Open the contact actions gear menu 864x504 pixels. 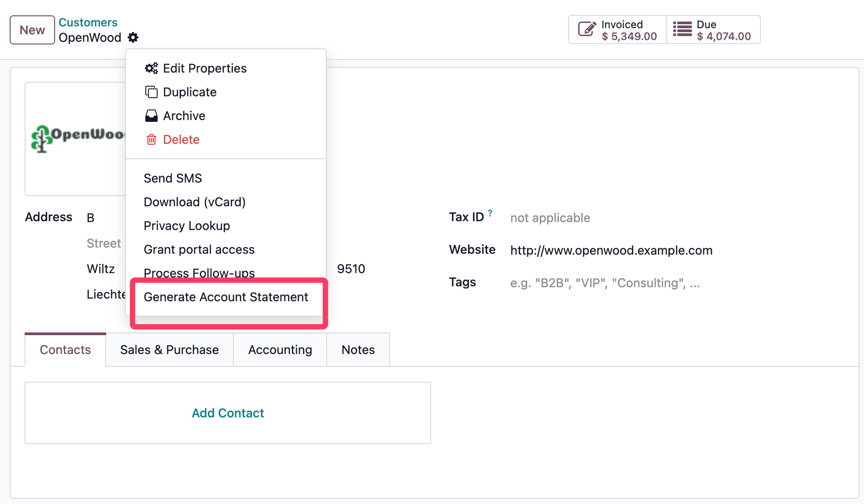(133, 37)
